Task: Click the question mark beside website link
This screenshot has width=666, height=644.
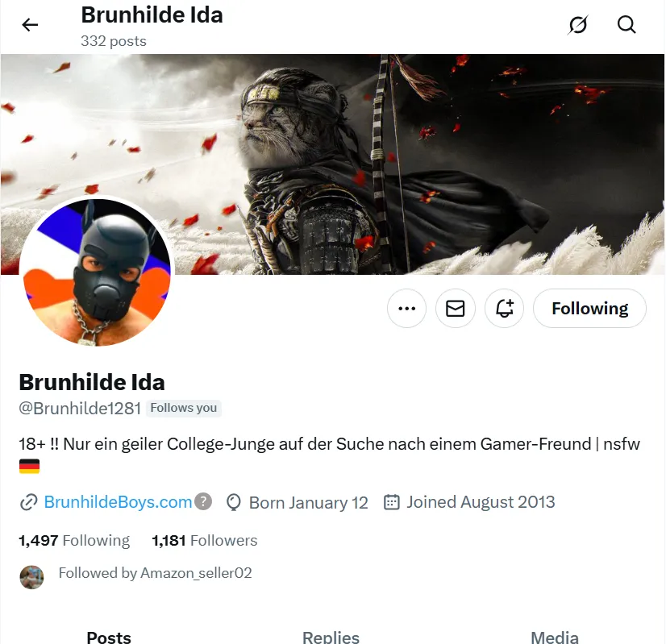Action: click(203, 501)
